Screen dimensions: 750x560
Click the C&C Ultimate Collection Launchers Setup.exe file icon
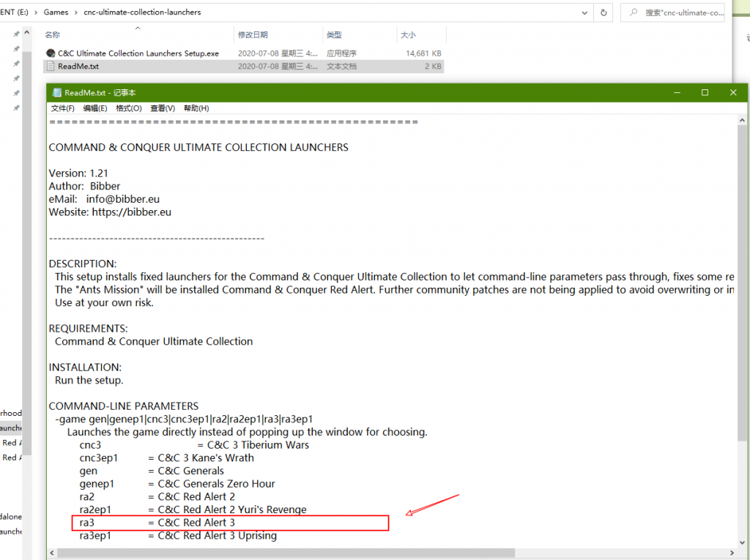pos(51,53)
